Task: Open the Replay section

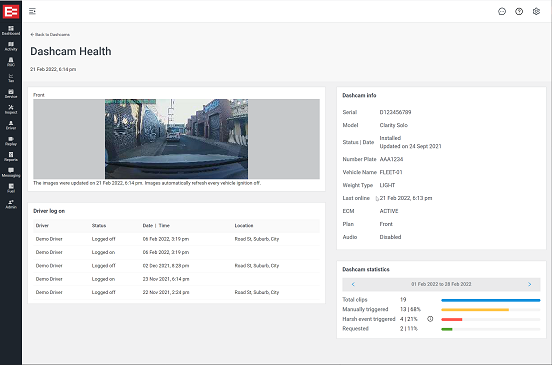Action: (11, 141)
